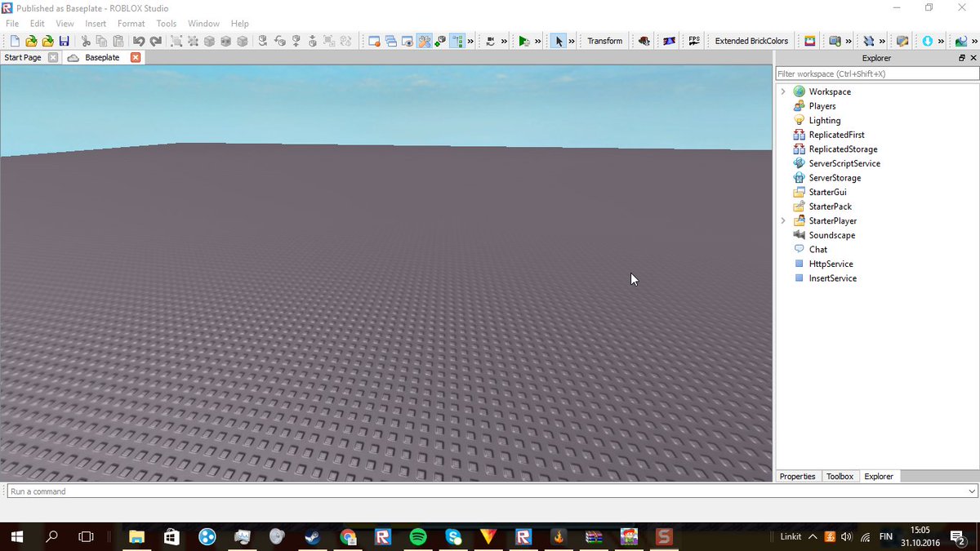This screenshot has height=551, width=980.
Task: Close the Explorer panel
Action: (973, 58)
